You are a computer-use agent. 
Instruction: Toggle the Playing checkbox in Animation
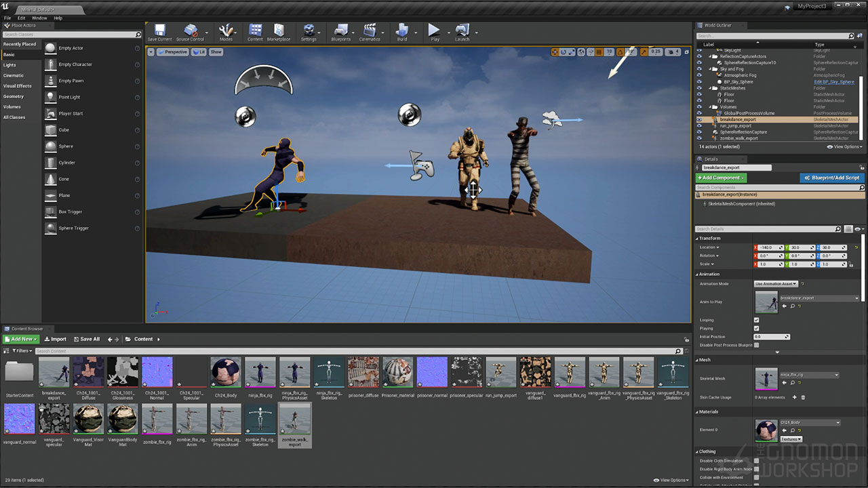pos(757,329)
